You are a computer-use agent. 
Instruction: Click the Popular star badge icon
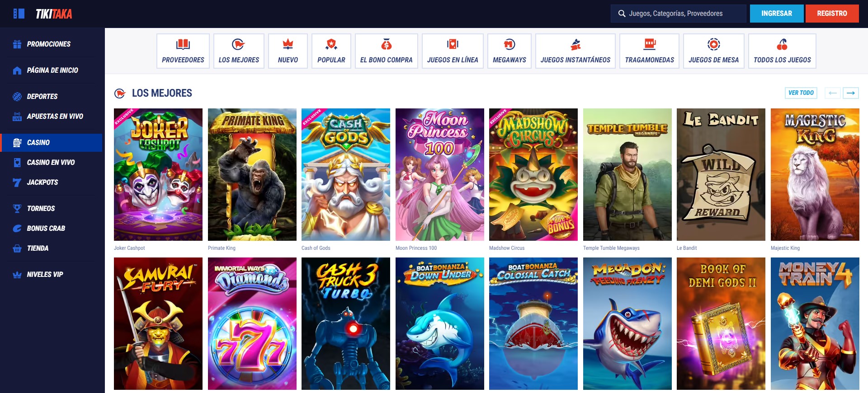point(331,44)
